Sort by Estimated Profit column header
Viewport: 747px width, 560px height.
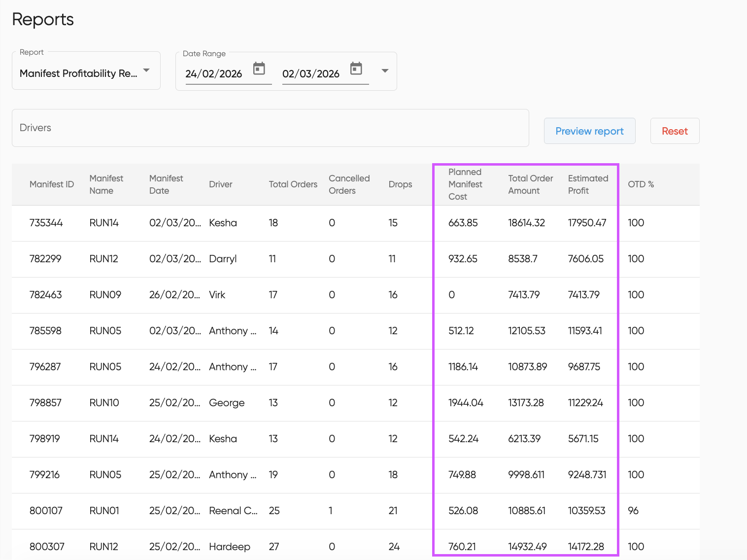[x=588, y=184]
